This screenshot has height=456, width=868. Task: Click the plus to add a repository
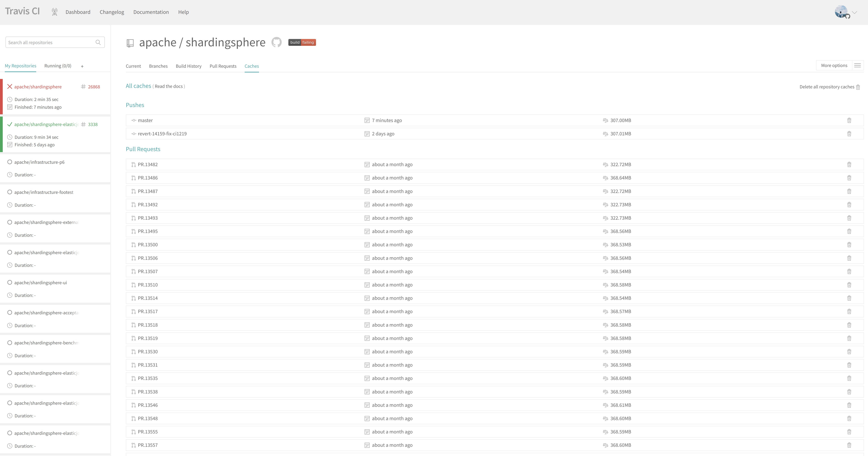pos(82,66)
